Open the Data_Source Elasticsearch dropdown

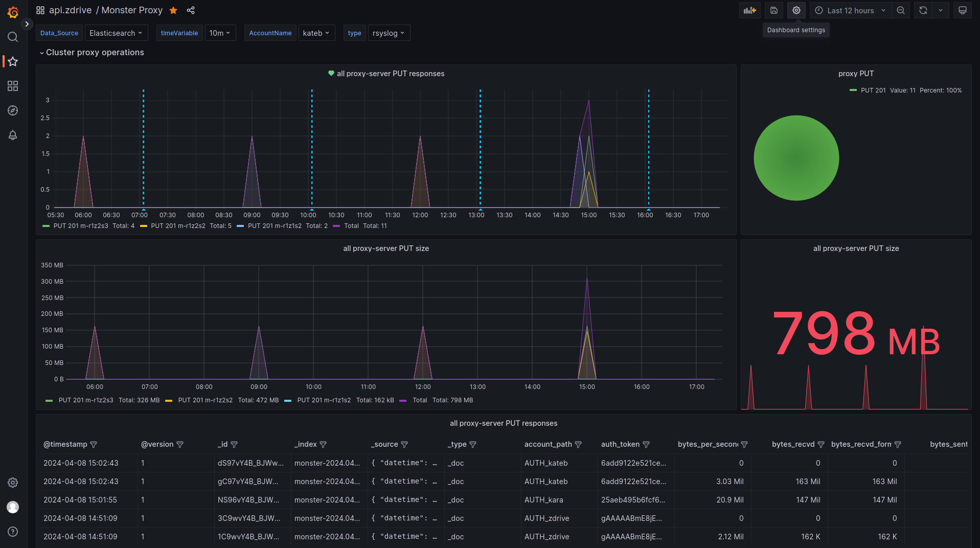point(116,33)
